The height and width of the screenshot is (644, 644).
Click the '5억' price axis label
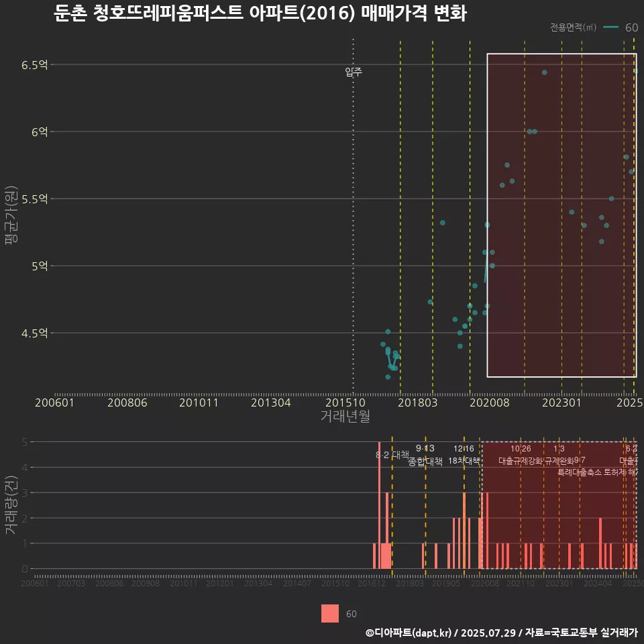[x=40, y=266]
